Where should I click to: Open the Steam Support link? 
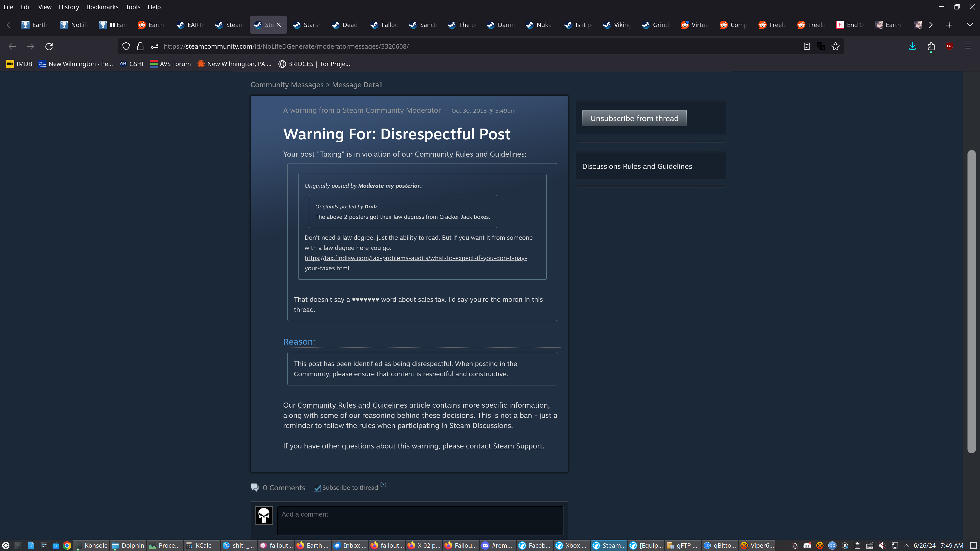point(517,446)
